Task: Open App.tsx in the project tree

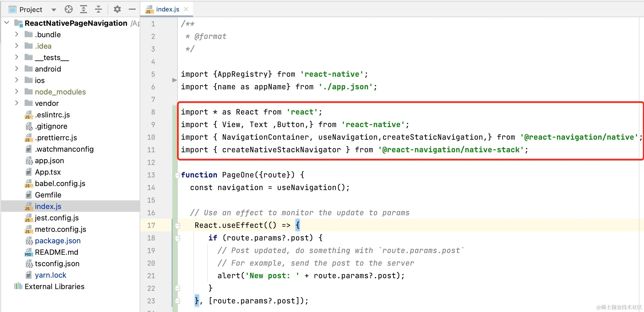Action: 48,172
